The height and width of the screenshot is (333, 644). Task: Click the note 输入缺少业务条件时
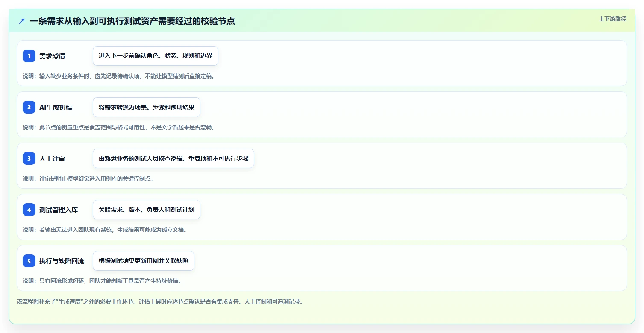click(118, 76)
